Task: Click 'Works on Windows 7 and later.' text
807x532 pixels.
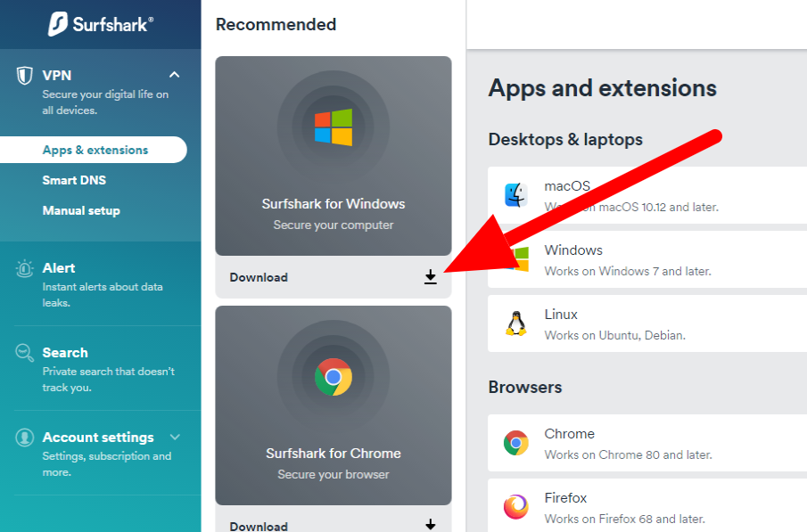Action: click(628, 271)
